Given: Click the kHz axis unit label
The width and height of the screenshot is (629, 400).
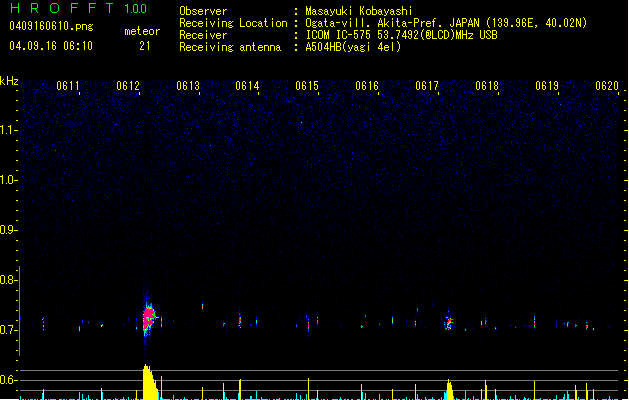Looking at the screenshot, I should (x=9, y=81).
